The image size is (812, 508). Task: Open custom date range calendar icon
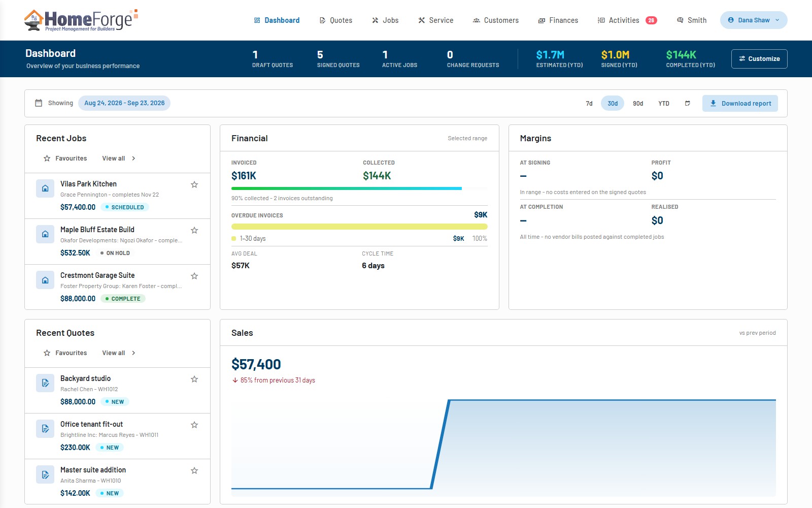[688, 103]
